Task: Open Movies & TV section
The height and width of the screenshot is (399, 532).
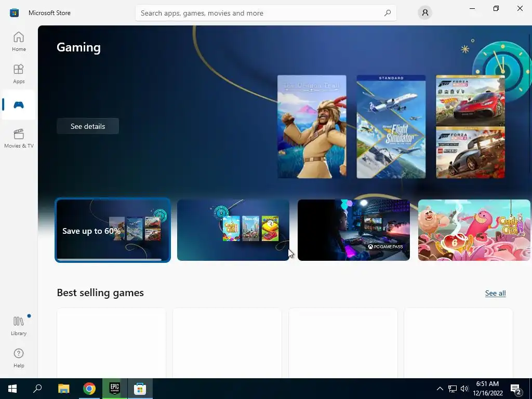Action: [x=19, y=138]
